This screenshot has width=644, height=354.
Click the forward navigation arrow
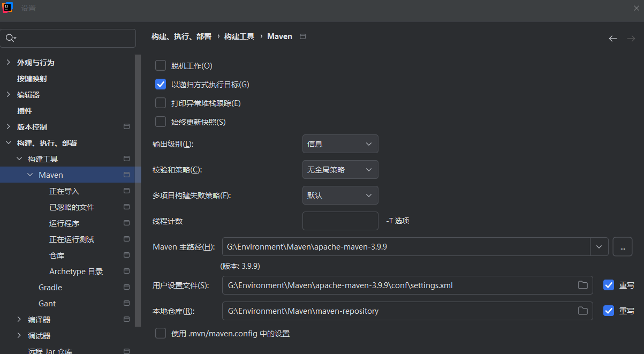[x=631, y=39]
